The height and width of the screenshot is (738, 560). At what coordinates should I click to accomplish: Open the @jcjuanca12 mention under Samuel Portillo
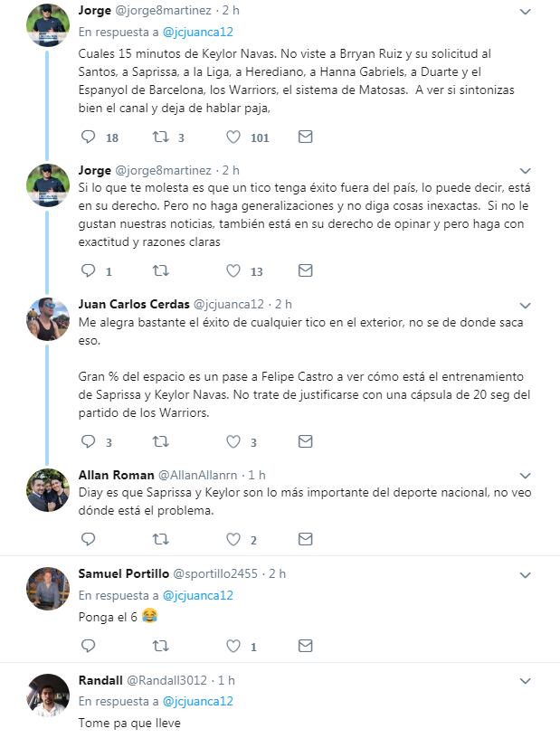coord(197,595)
